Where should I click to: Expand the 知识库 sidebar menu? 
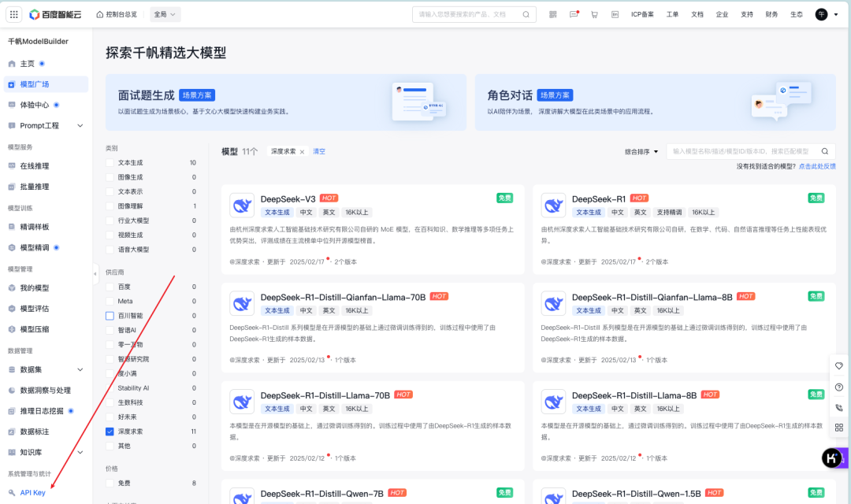[x=80, y=452]
